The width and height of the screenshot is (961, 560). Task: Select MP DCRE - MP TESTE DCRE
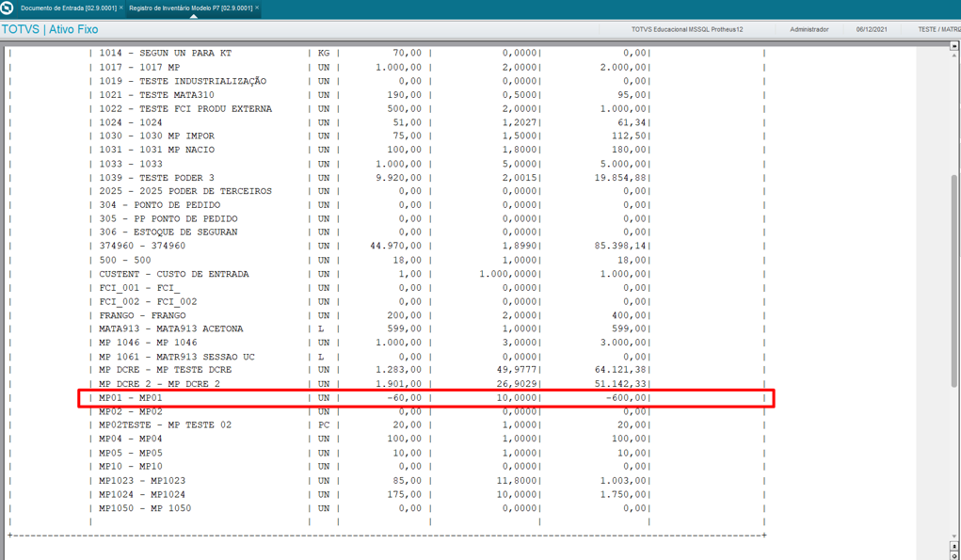[166, 370]
